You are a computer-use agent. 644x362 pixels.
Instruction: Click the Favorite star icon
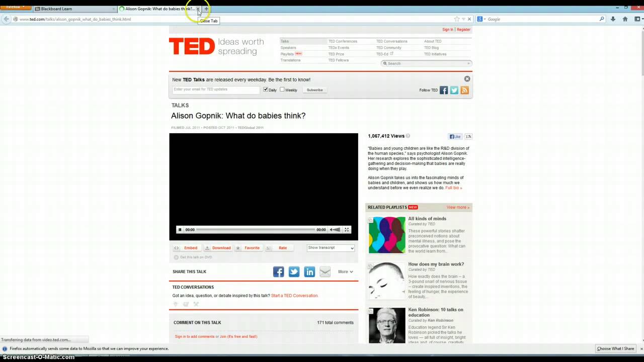tap(238, 248)
